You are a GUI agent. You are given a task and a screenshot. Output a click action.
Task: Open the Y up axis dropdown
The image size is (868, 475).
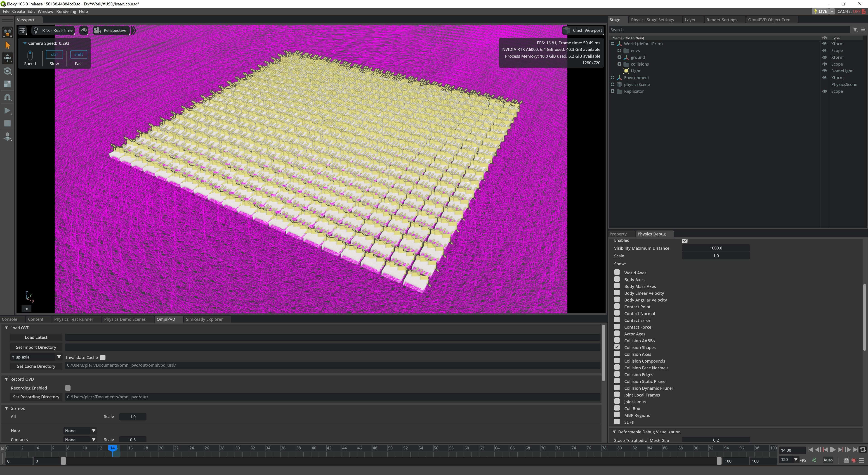[x=36, y=357]
